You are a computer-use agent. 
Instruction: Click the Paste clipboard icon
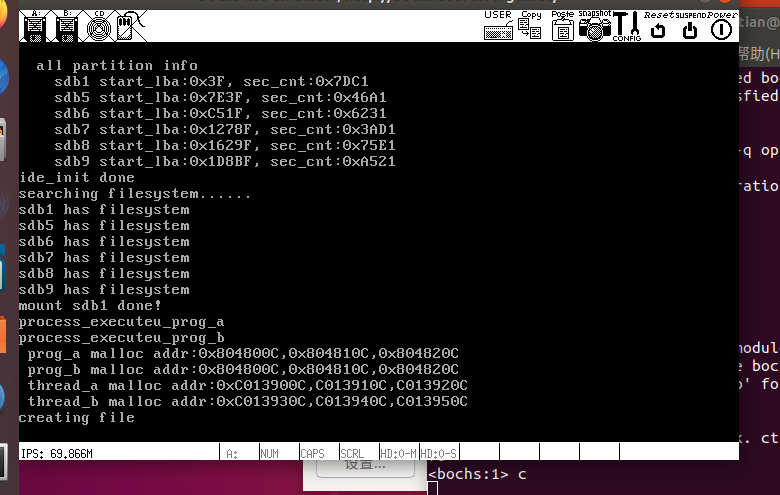point(562,26)
